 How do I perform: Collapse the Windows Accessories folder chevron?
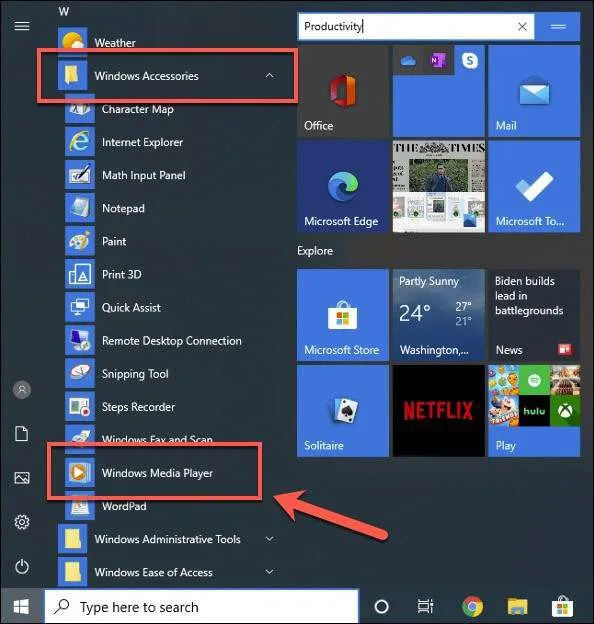[270, 75]
